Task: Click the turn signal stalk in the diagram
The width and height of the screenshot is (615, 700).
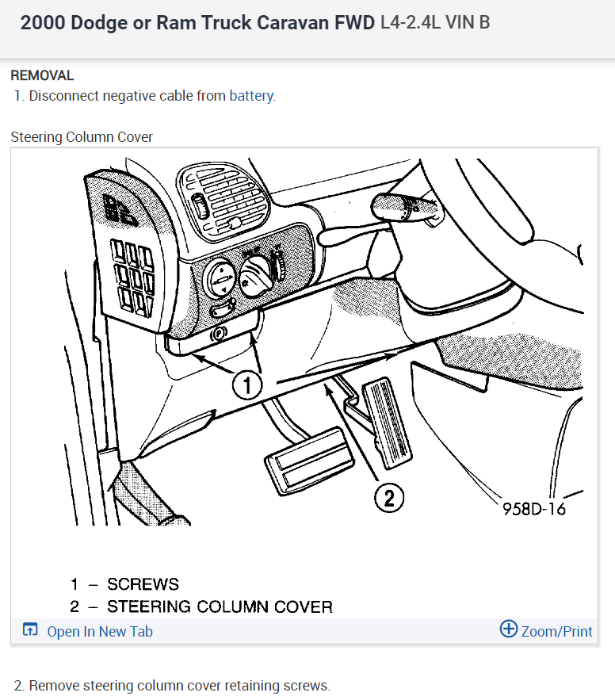Action: pos(404,208)
